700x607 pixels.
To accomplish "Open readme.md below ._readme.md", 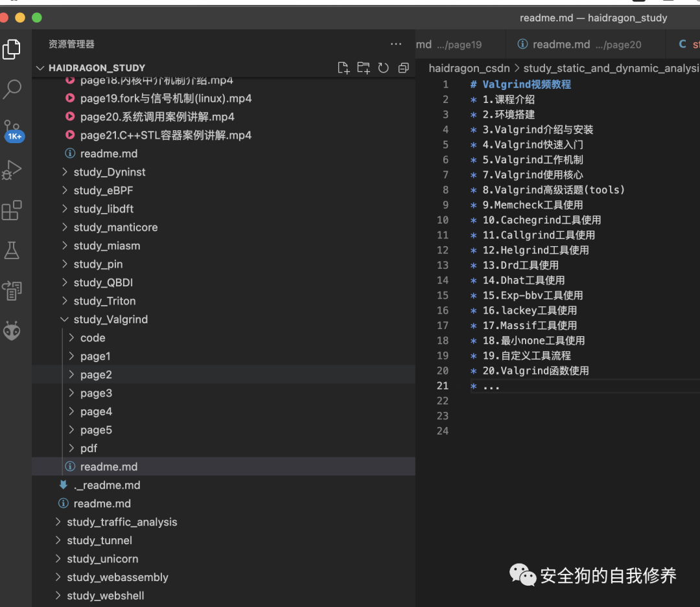I will coord(224,503).
